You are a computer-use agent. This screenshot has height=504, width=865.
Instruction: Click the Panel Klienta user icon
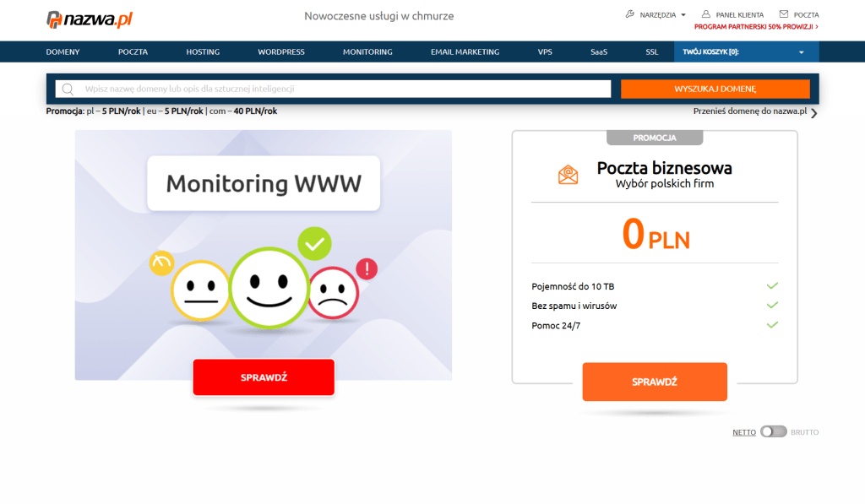pos(706,14)
